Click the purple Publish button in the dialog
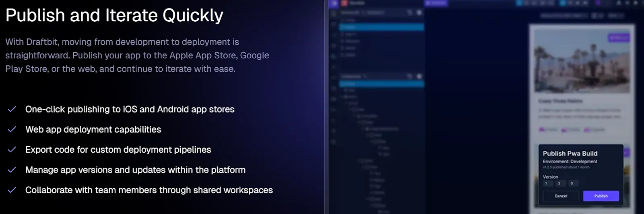The image size is (644, 214). point(601,196)
